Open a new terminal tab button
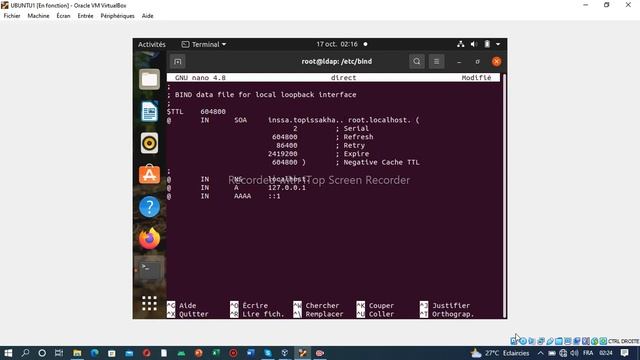The width and height of the screenshot is (640, 360). 178,62
